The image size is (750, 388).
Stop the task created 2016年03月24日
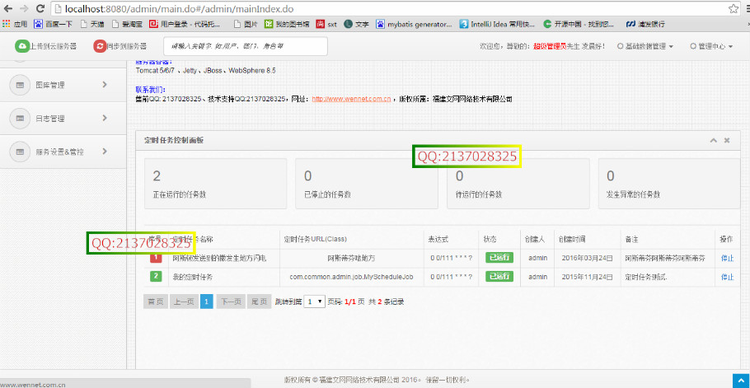pyautogui.click(x=727, y=258)
